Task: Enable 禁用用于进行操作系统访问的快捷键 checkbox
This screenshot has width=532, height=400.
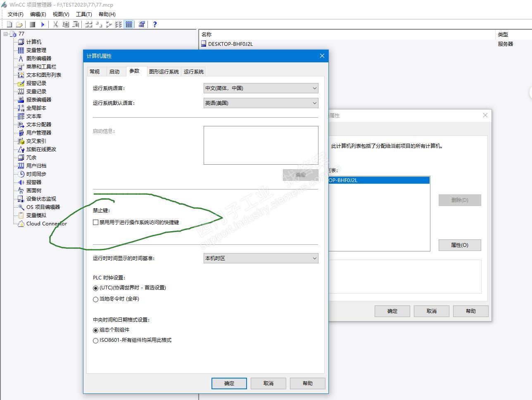Action: (x=96, y=222)
